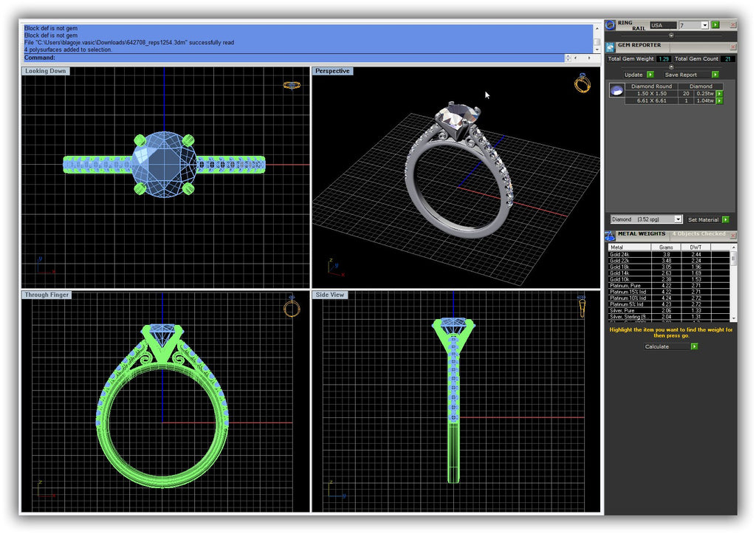Image resolution: width=756 pixels, height=534 pixels.
Task: Click the green arrow on the 1.04tw gem row
Action: point(719,101)
